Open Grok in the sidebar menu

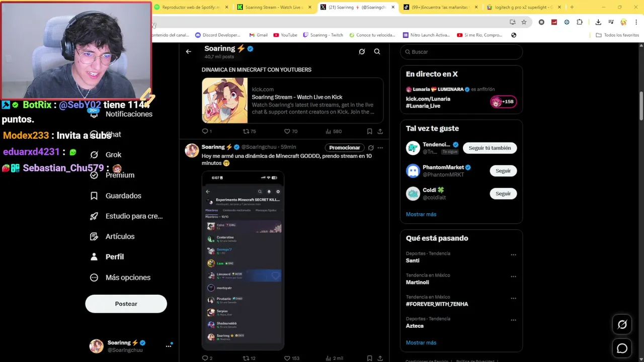[106, 155]
